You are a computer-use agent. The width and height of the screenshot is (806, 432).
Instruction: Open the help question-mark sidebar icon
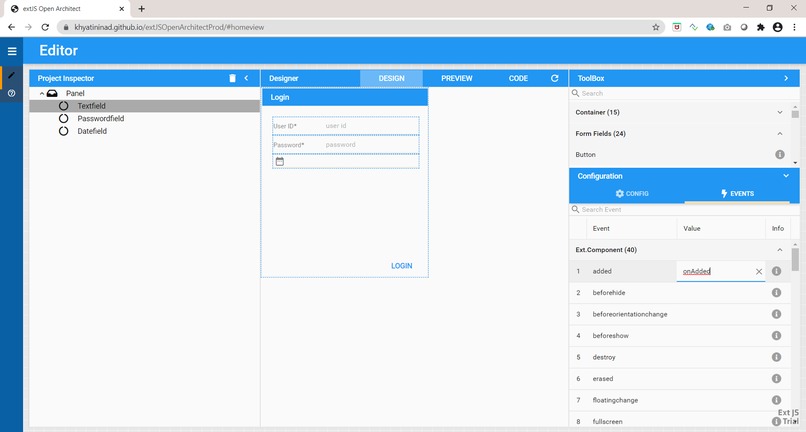coord(11,94)
